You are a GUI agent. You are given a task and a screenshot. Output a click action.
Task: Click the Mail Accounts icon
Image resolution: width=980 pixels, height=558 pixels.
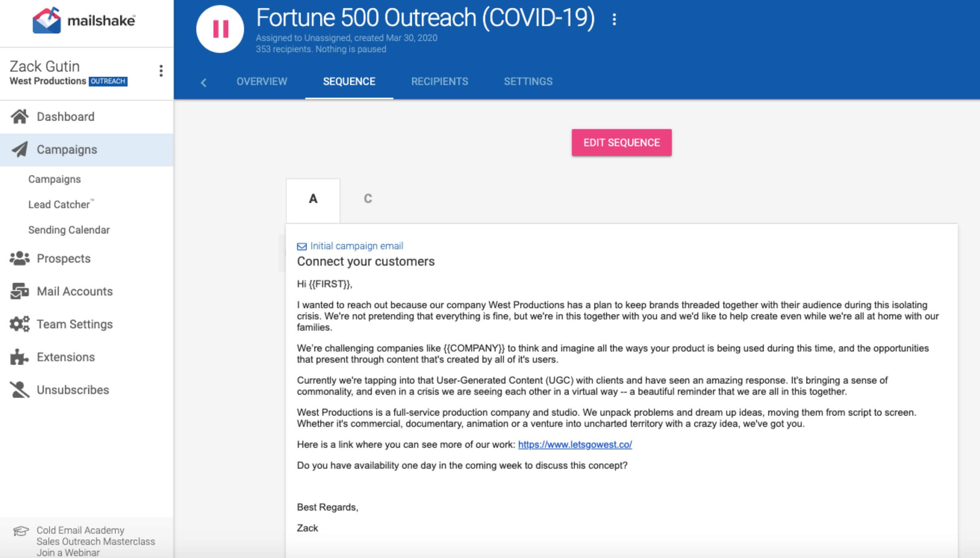pos(19,291)
